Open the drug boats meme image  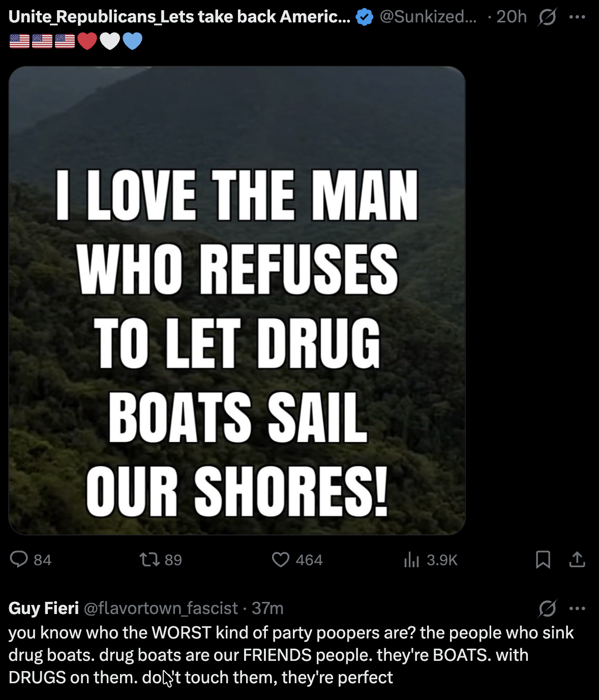(237, 300)
